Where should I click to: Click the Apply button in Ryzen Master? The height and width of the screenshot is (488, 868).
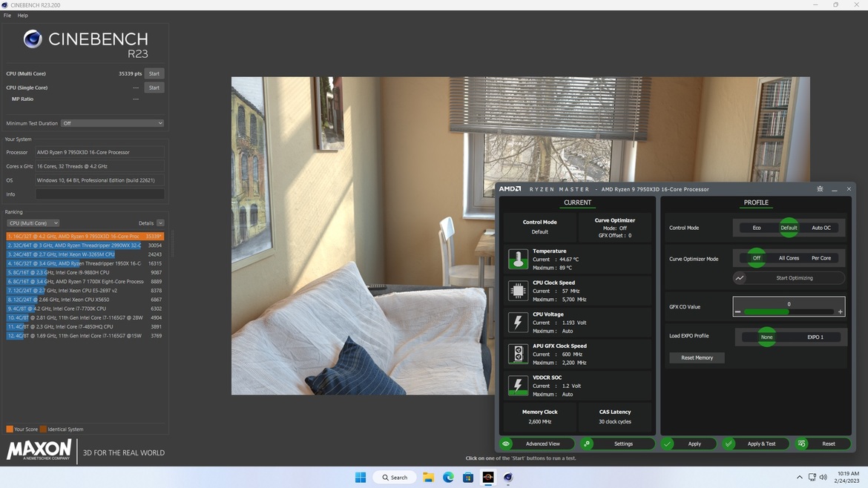click(688, 444)
